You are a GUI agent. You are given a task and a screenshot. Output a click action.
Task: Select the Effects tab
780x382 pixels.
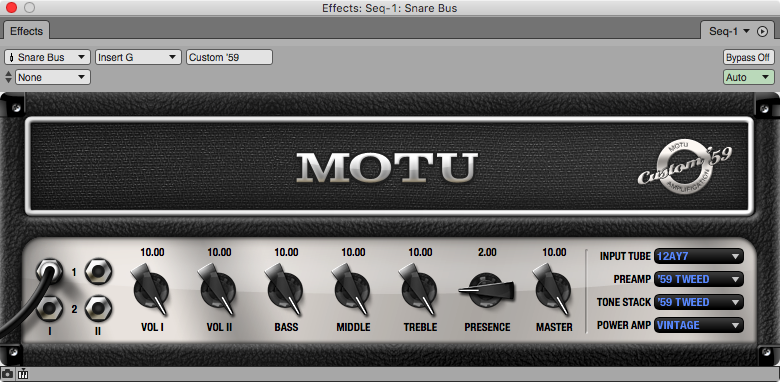point(26,31)
